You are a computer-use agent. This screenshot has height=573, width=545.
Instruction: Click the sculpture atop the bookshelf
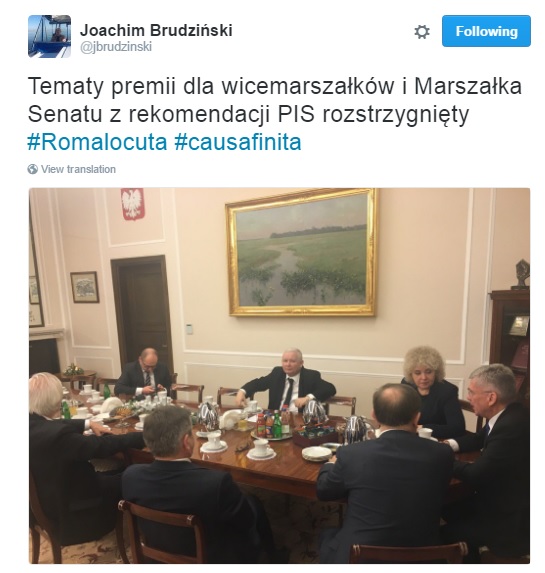522,274
